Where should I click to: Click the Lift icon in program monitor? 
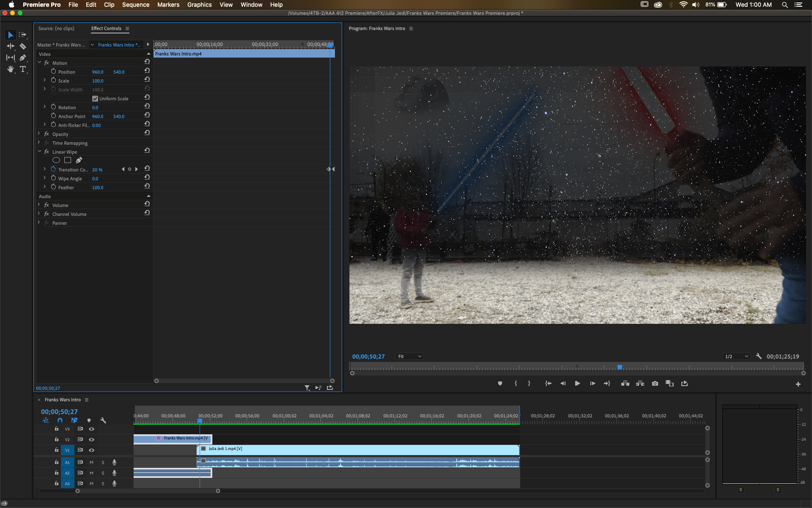[x=625, y=384]
